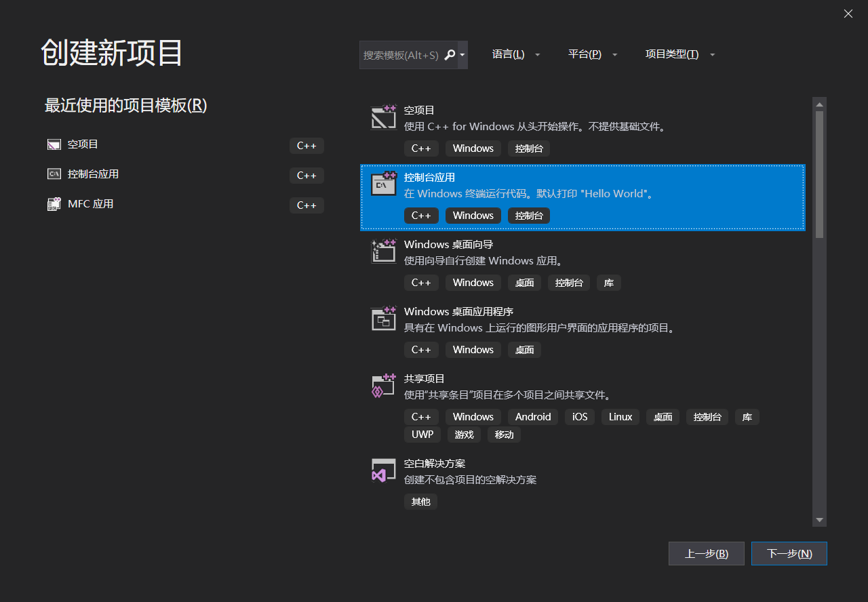This screenshot has width=868, height=602.
Task: Select the 共享项目 shared project icon
Action: (383, 385)
